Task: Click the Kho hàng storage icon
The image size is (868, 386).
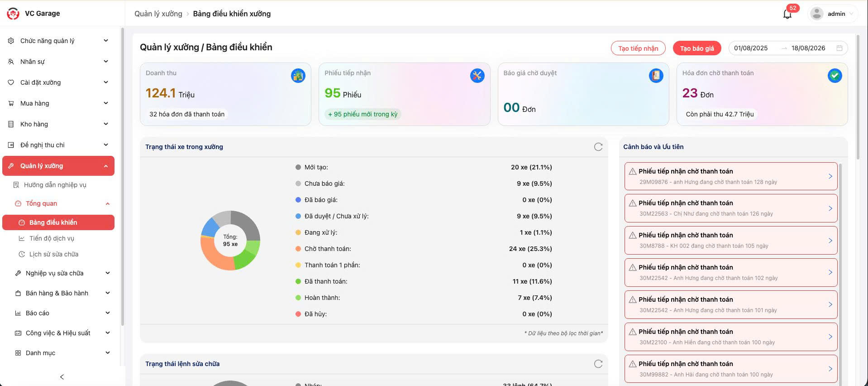Action: [11, 124]
